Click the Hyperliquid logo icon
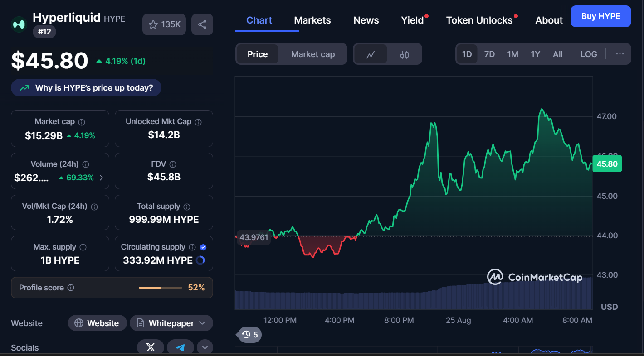This screenshot has width=644, height=356. (x=19, y=24)
